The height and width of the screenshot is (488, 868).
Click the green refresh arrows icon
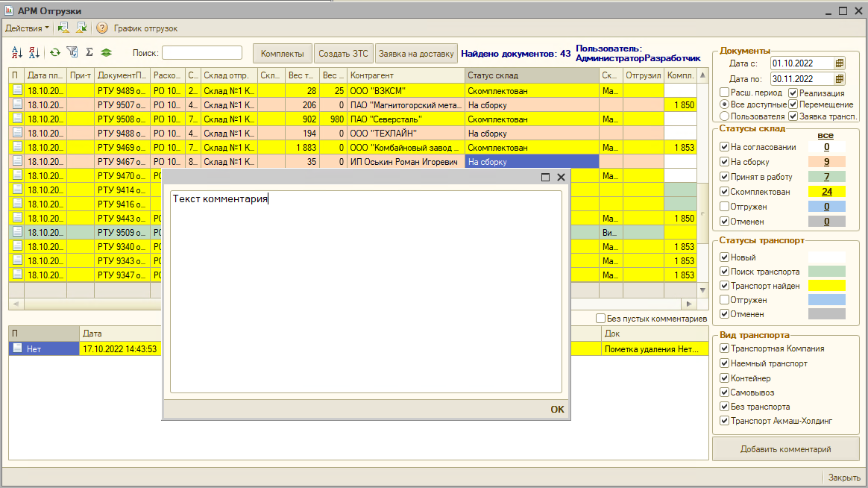(54, 53)
